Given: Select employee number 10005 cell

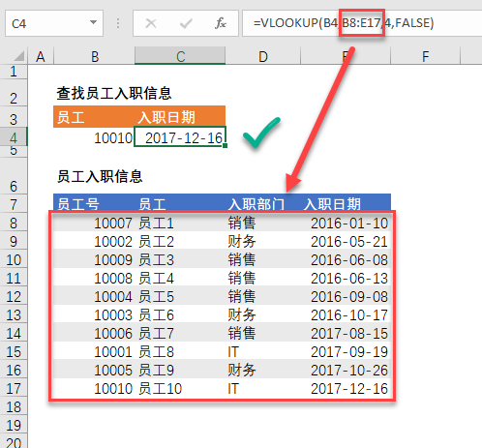Looking at the screenshot, I should [94, 370].
